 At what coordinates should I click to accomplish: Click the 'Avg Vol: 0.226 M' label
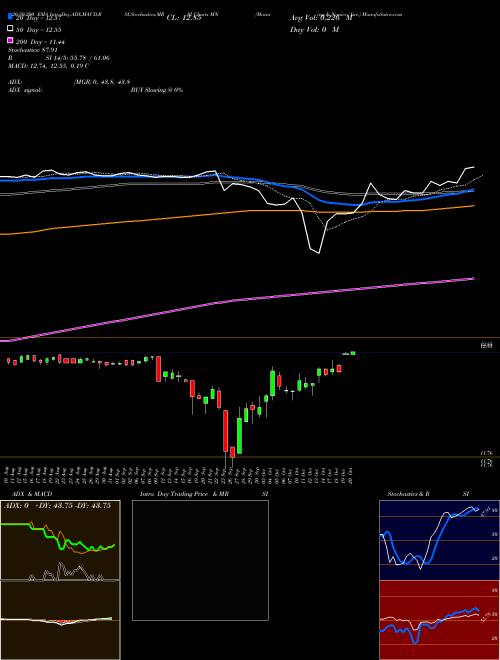321,18
